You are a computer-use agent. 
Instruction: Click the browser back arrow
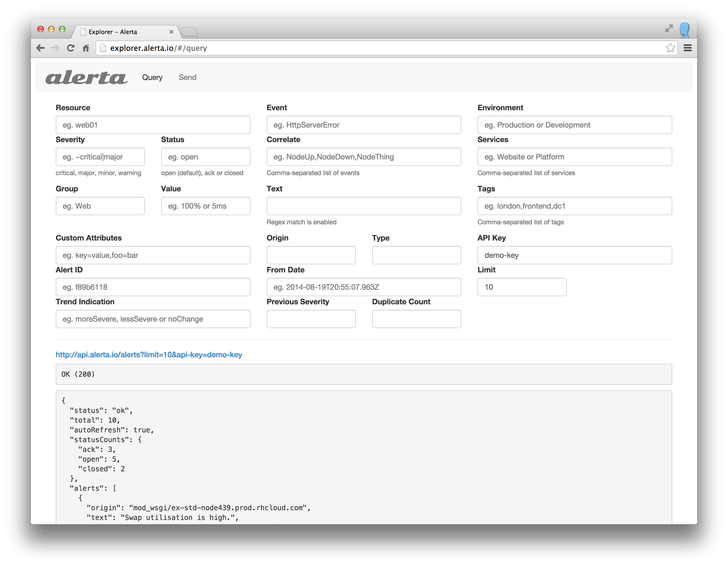[x=40, y=48]
